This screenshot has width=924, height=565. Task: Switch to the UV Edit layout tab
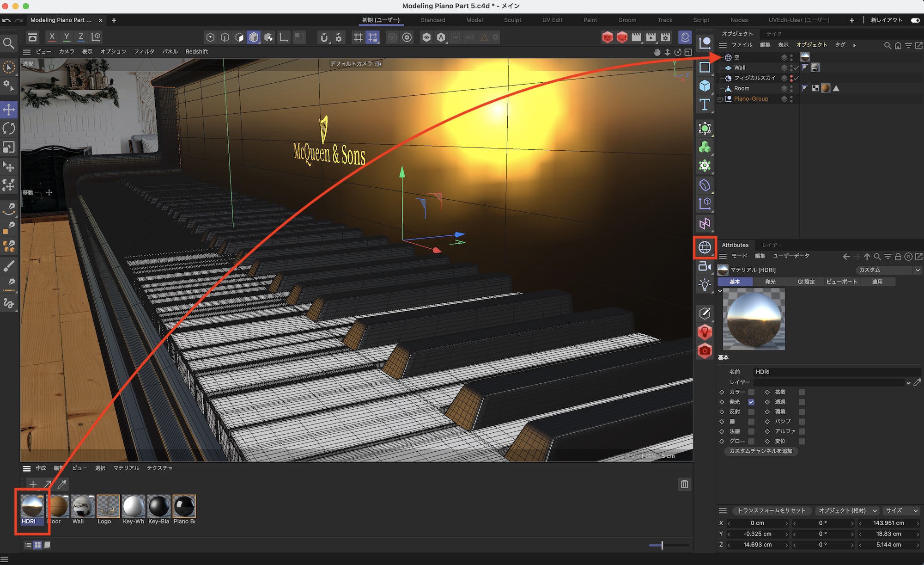tap(552, 20)
